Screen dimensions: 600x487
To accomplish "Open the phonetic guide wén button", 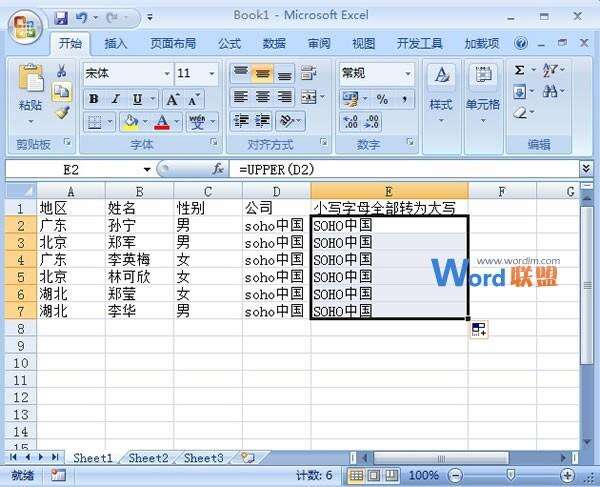I will coord(197,122).
